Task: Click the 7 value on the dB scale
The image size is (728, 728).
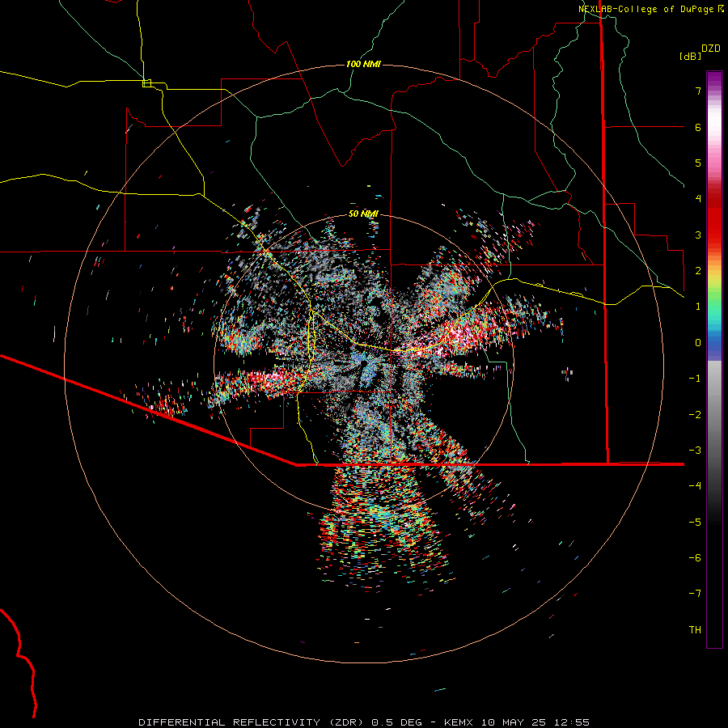Action: 698,91
